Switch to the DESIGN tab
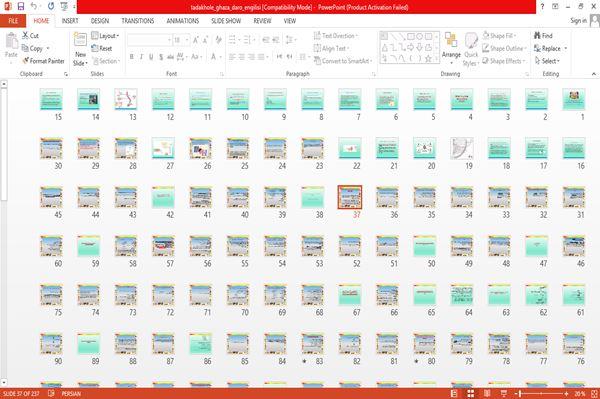Image resolution: width=600 pixels, height=399 pixels. tap(100, 21)
